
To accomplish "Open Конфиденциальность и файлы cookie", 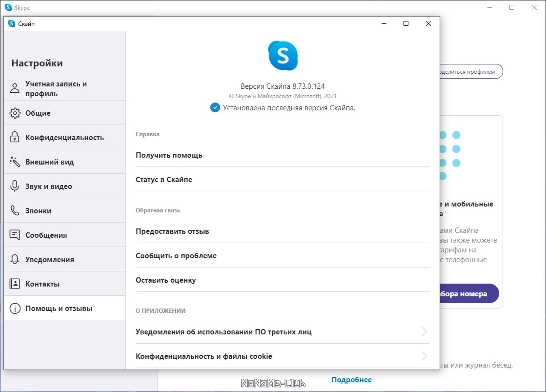I will [x=283, y=356].
